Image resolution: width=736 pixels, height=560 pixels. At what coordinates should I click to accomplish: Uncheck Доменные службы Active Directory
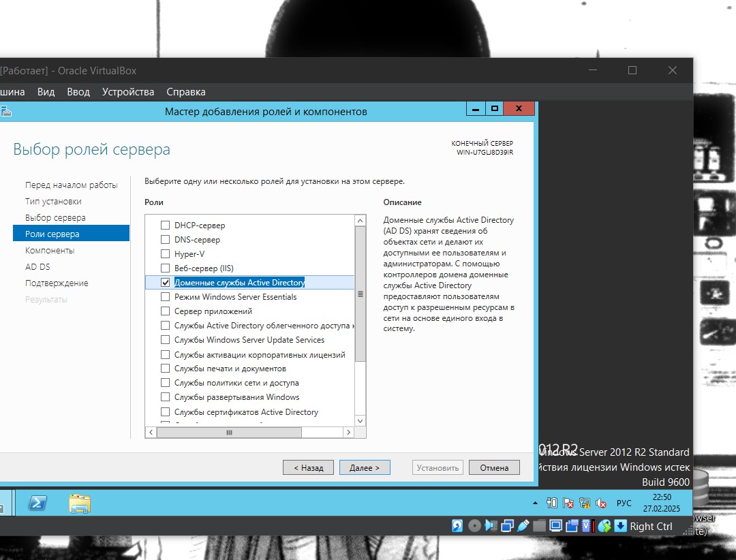[165, 283]
